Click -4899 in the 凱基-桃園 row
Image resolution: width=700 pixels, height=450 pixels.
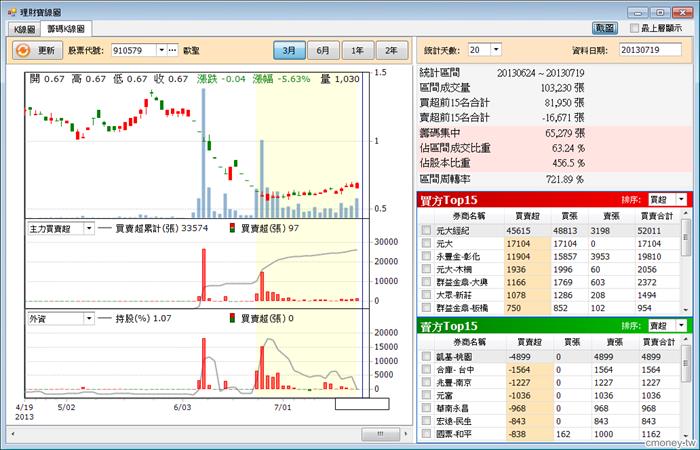tap(520, 357)
